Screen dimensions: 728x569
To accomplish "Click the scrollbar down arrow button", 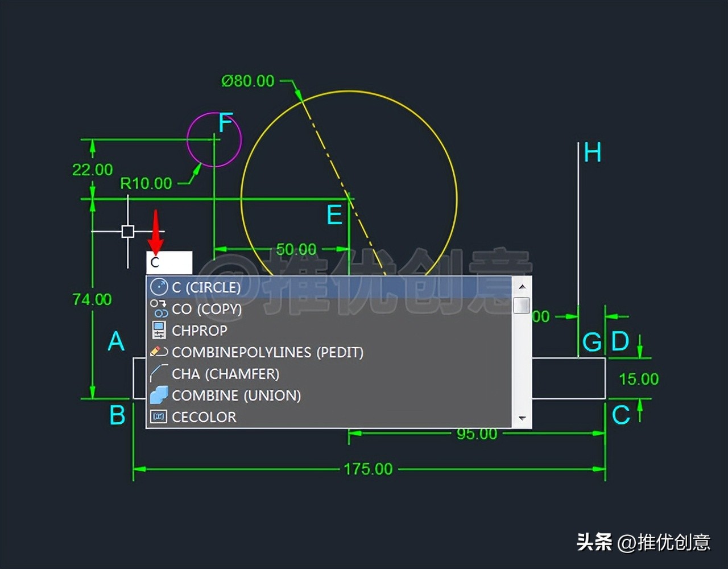I will 523,417.
